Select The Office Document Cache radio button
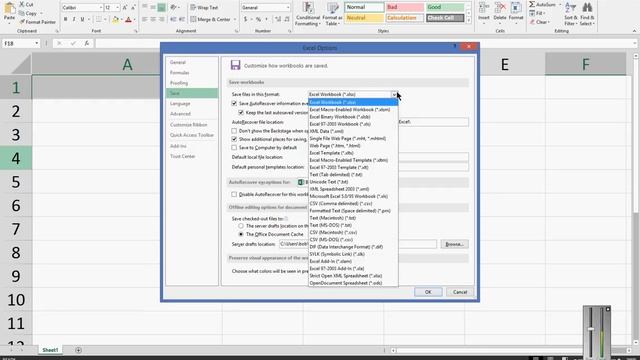 tap(241, 234)
